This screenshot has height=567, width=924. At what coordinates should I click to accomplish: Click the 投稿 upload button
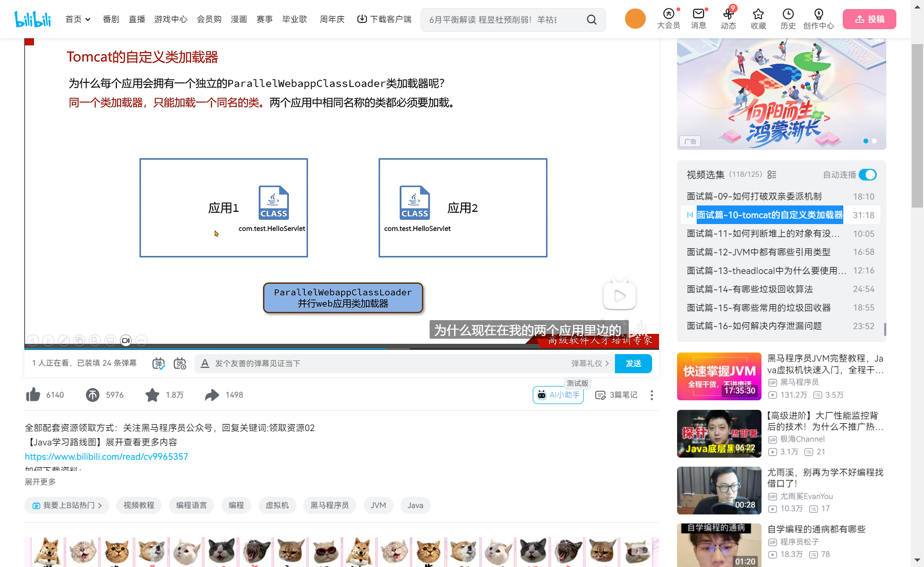click(869, 19)
